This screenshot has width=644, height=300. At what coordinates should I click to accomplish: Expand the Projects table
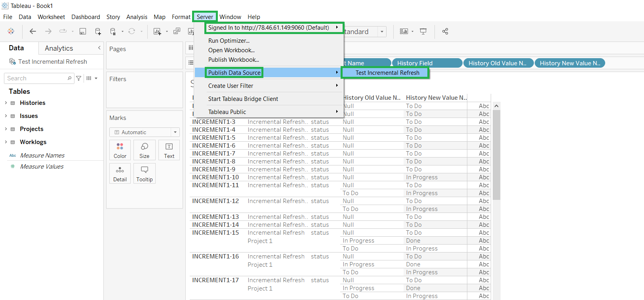click(x=6, y=129)
